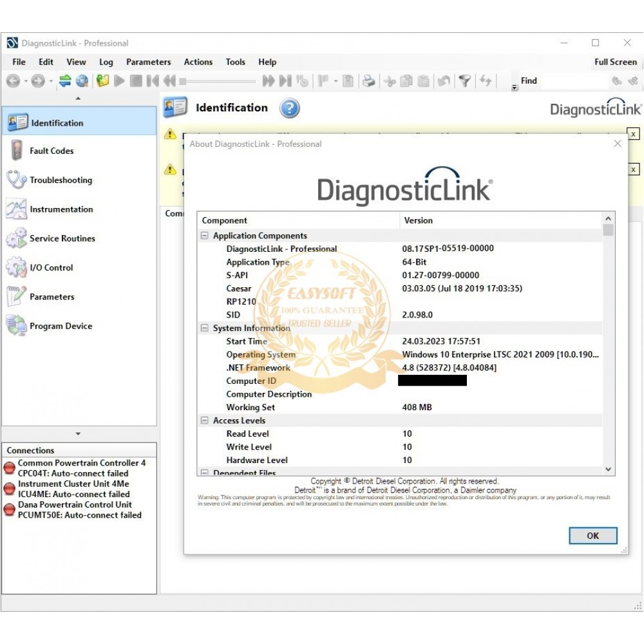Collapse the Application Components group
This screenshot has width=644, height=644.
204,236
